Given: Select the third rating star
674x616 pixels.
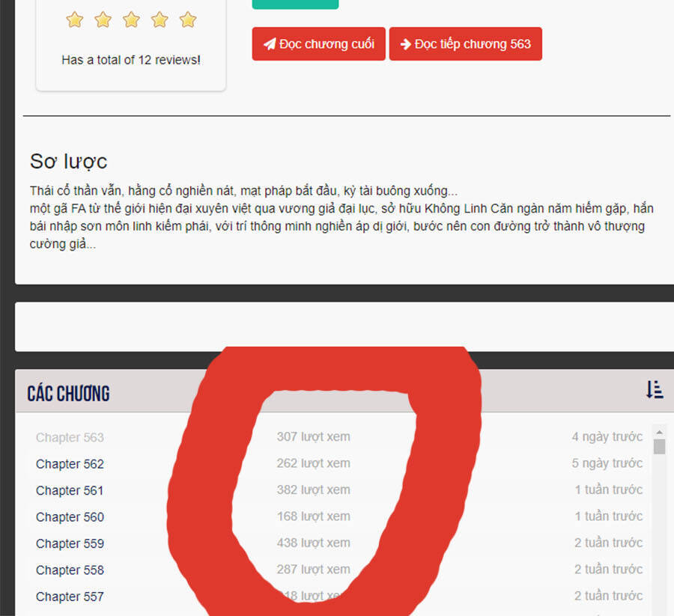Looking at the screenshot, I should point(131,20).
